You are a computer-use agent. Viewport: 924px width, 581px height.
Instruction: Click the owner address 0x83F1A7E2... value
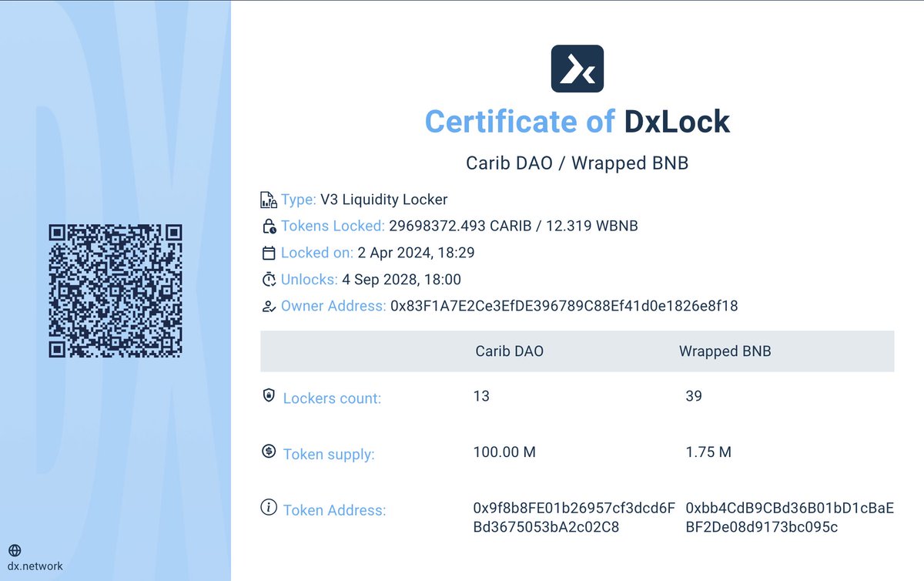coord(564,306)
